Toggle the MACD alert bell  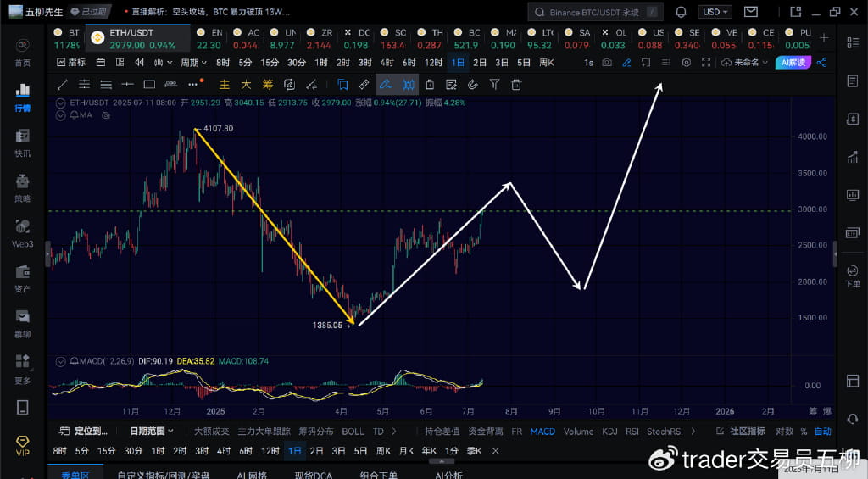[75, 361]
